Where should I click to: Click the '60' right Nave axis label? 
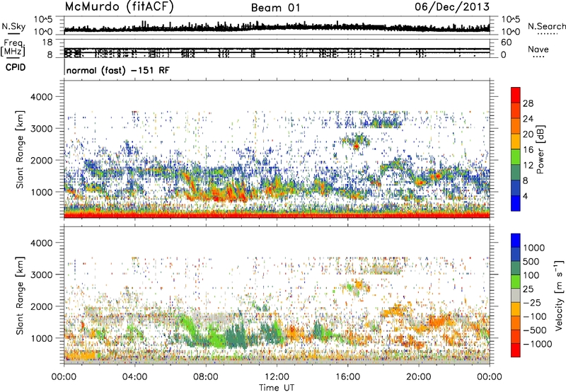(506, 42)
